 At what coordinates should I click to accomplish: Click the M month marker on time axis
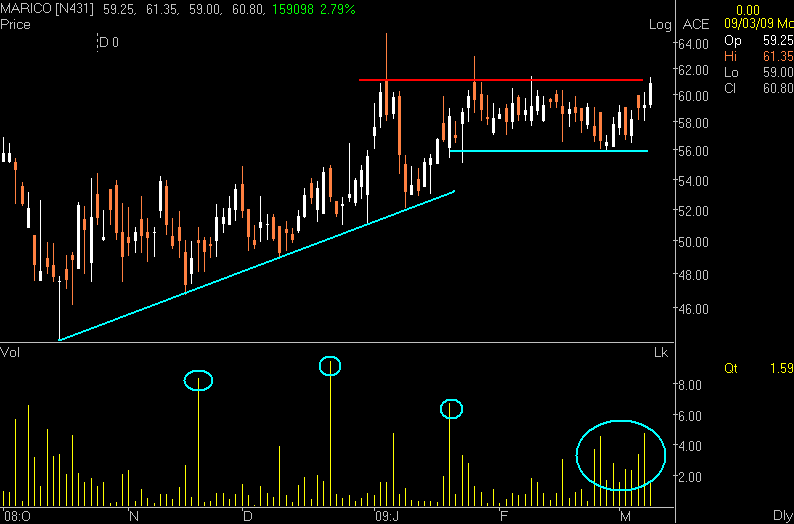coord(625,516)
